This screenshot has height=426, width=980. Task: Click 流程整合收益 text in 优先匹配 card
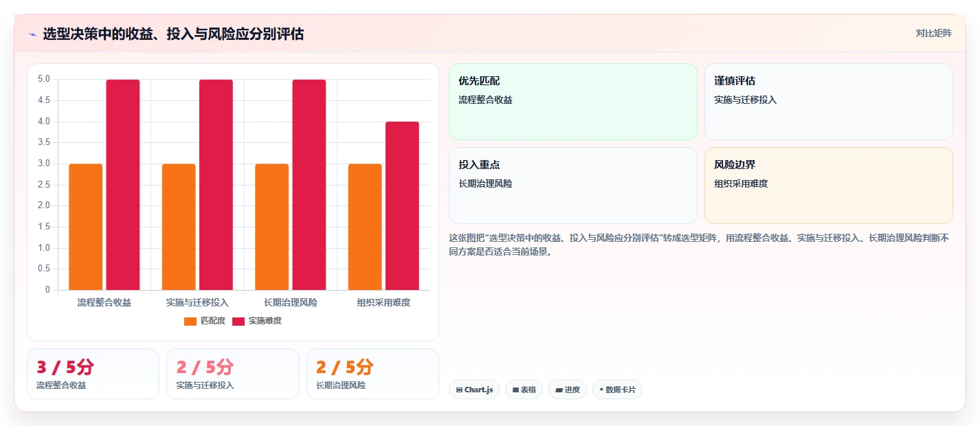pyautogui.click(x=485, y=100)
